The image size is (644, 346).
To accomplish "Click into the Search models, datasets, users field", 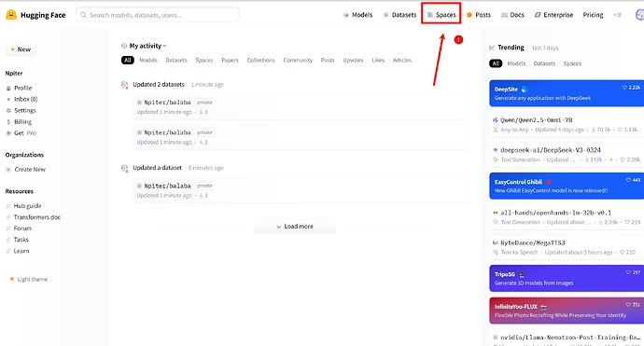I will tap(158, 15).
